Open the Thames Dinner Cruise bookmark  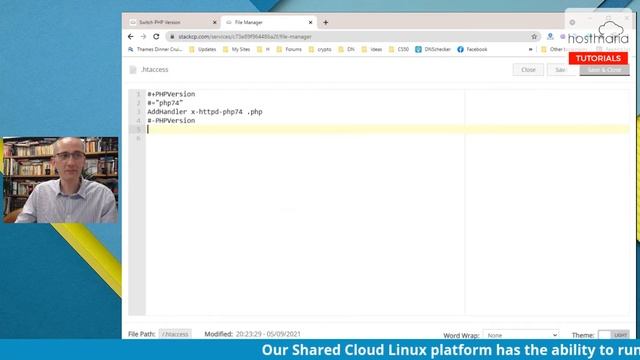(155, 49)
